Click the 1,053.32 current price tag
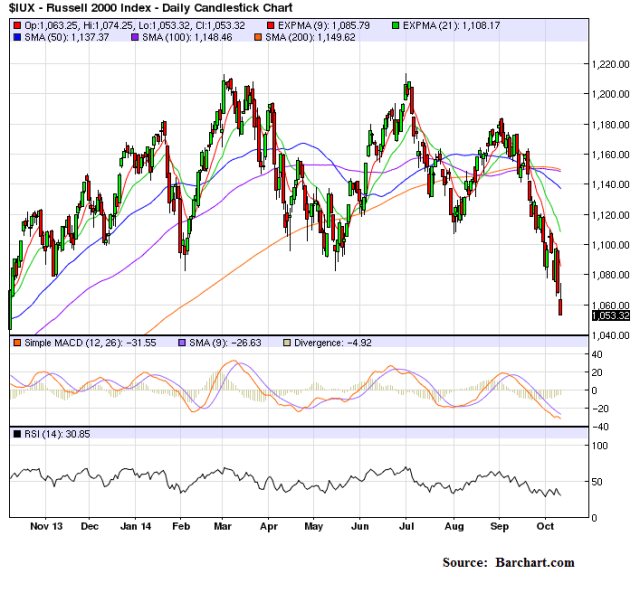The image size is (640, 602). [610, 315]
